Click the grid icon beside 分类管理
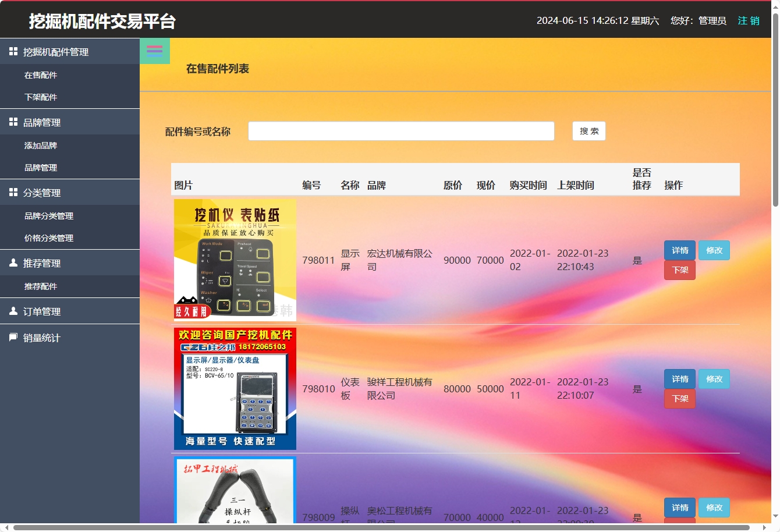780x532 pixels. (13, 192)
